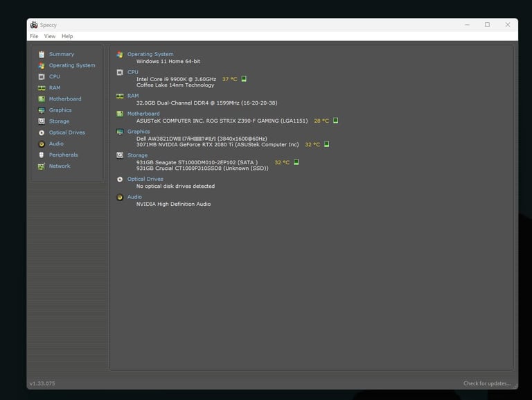Open the Storage heading link in main panel
Image resolution: width=532 pixels, height=400 pixels.
pyautogui.click(x=137, y=155)
